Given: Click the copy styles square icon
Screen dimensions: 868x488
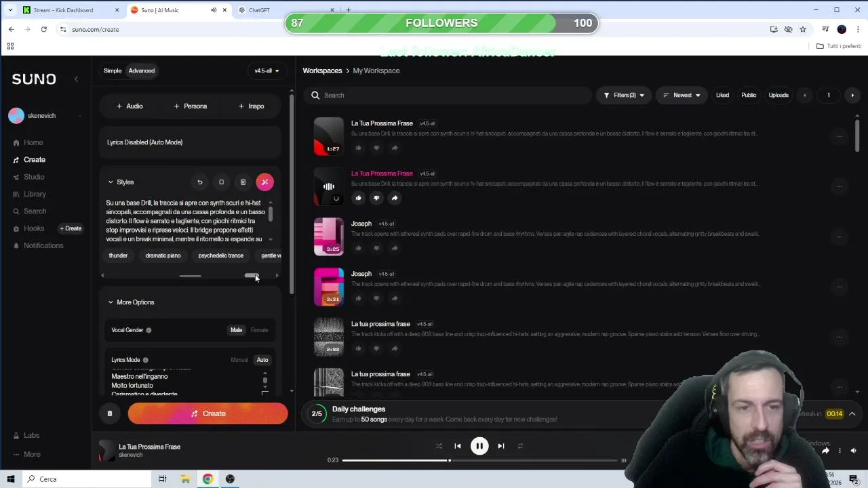Looking at the screenshot, I should pyautogui.click(x=221, y=182).
